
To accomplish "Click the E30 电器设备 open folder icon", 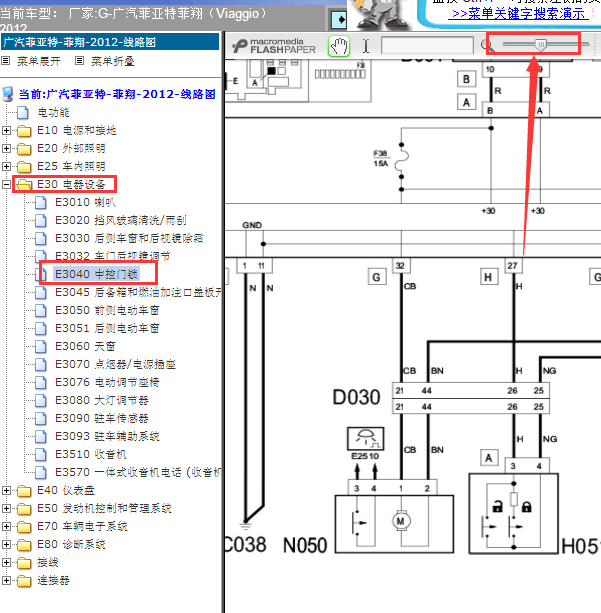I will [24, 184].
